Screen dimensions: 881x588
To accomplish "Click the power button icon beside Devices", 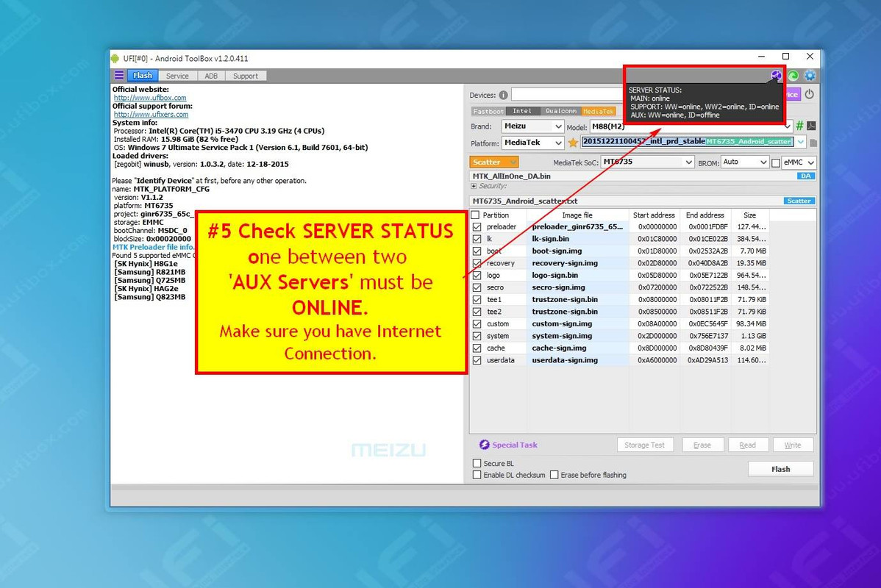I will (x=809, y=94).
